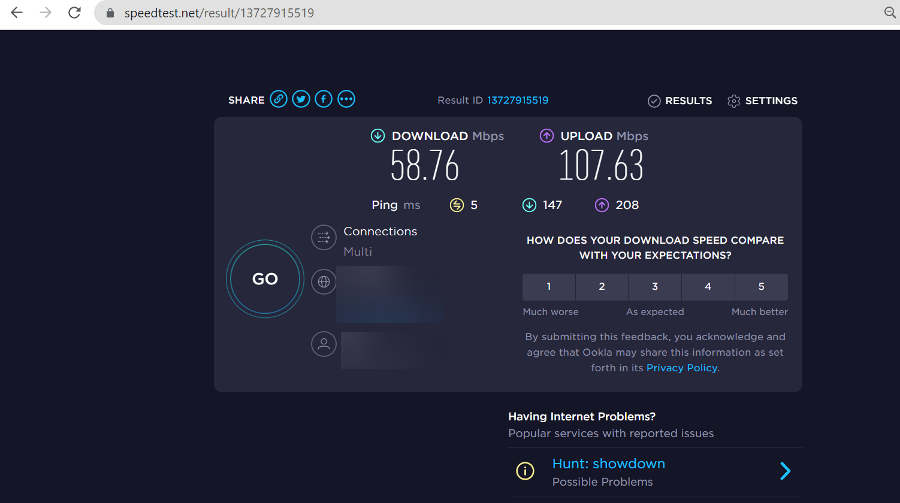Share result on Facebook
Image resolution: width=900 pixels, height=503 pixels.
pyautogui.click(x=323, y=99)
